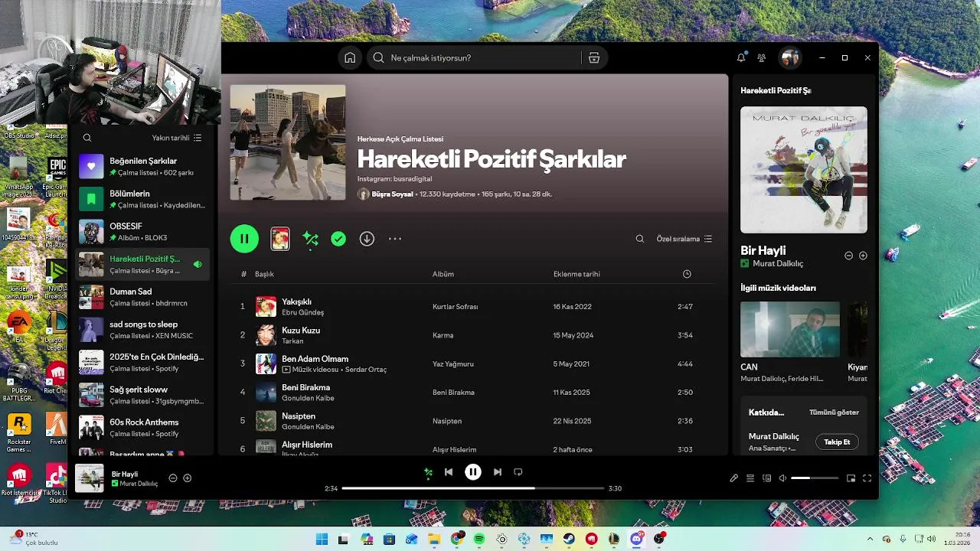Open connect to a device
This screenshot has height=551, width=980.
point(766,478)
